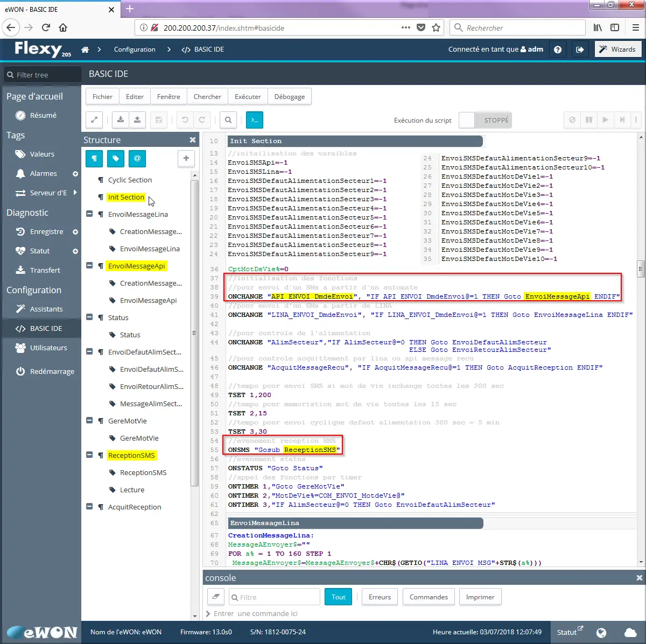This screenshot has width=646, height=644.
Task: Click the Imprimer console button
Action: 480,597
